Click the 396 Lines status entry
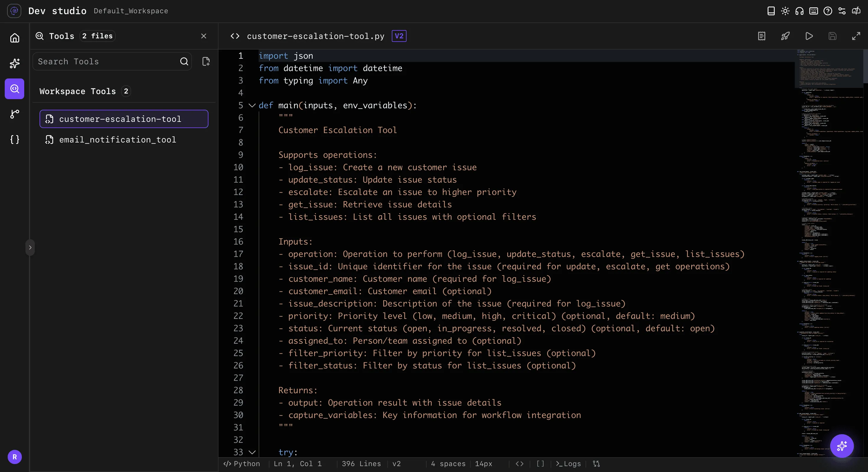 coord(361,464)
